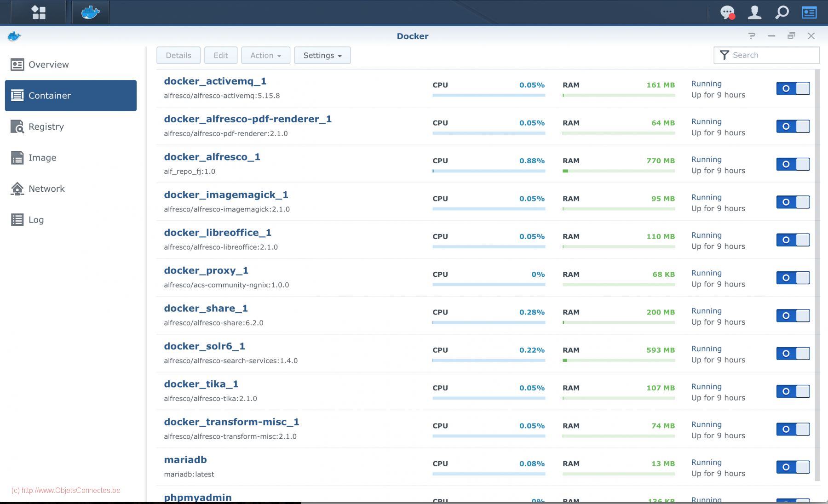Turn off the mariadb container switch
Viewport: 828px width, 504px height.
pos(793,467)
